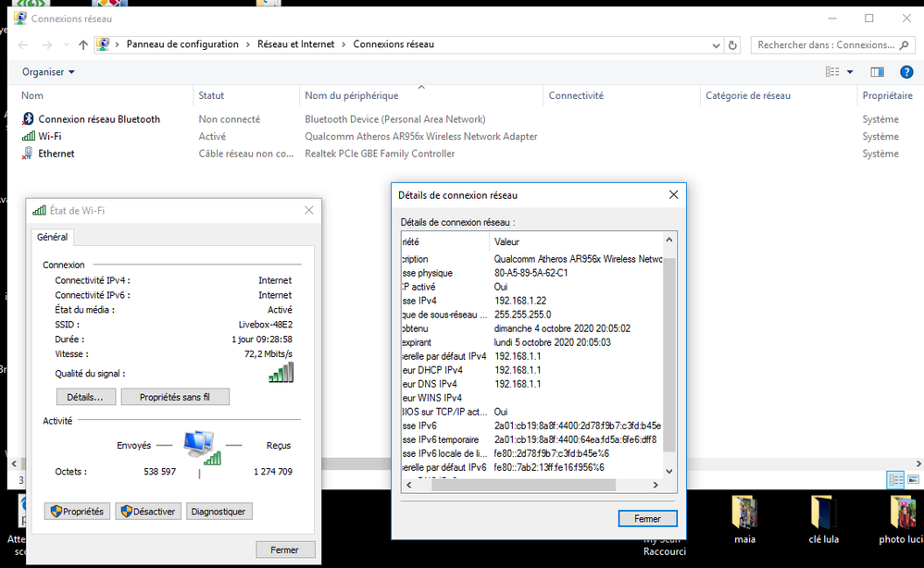Select the Général tab
The width and height of the screenshot is (924, 568).
tap(52, 237)
